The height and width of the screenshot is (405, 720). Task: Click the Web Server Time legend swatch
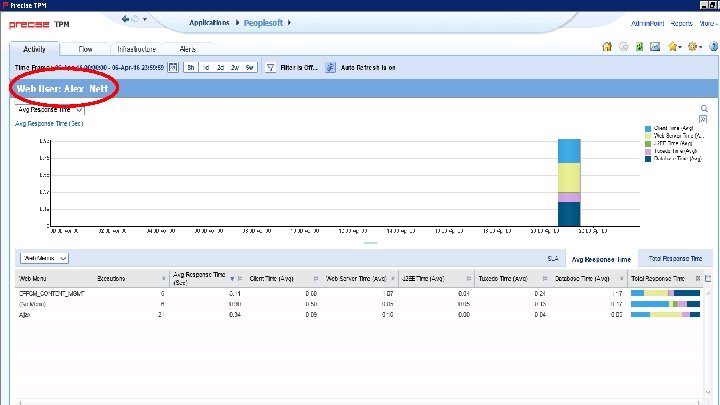point(648,136)
